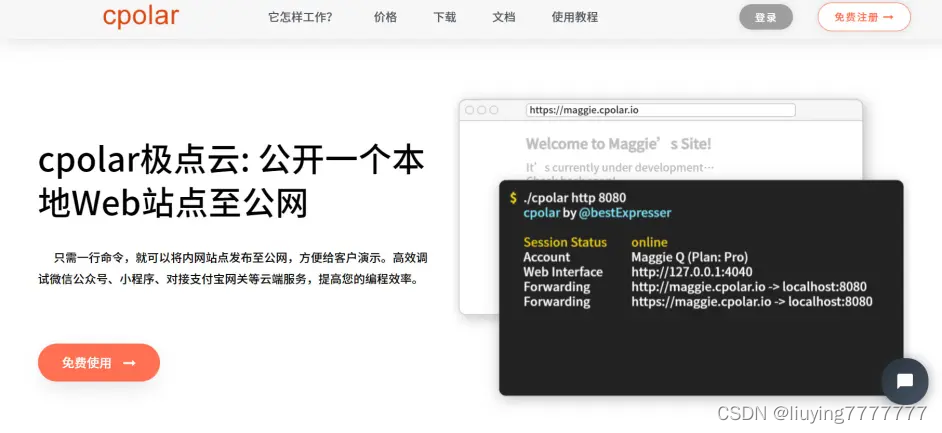The image size is (942, 433).
Task: Click the orange 免费使用 button
Action: [x=99, y=363]
